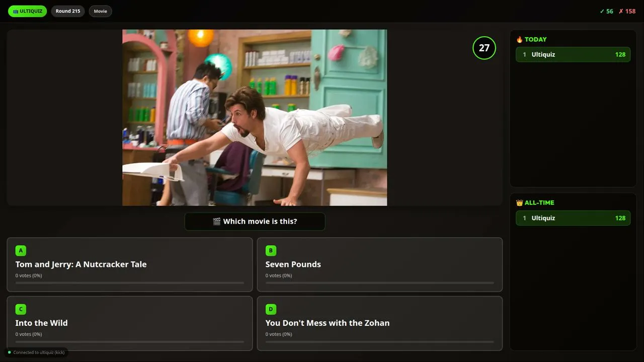Click the vote progress bar for Tom and Jerry

pyautogui.click(x=130, y=283)
